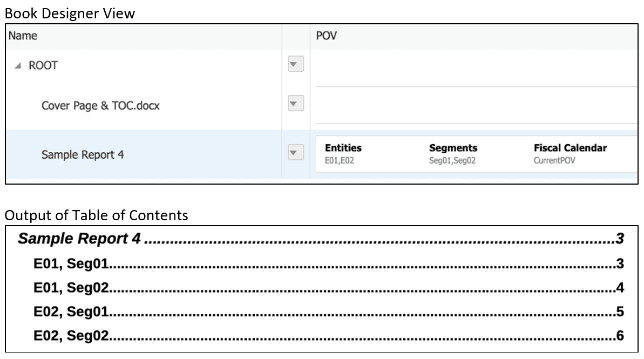Edit the Entities POV selection
The width and height of the screenshot is (644, 359).
343,154
